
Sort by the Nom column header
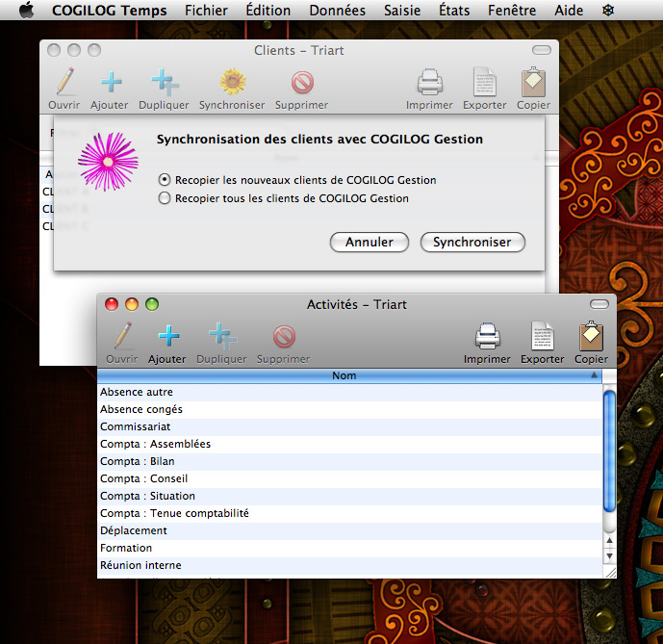(349, 375)
